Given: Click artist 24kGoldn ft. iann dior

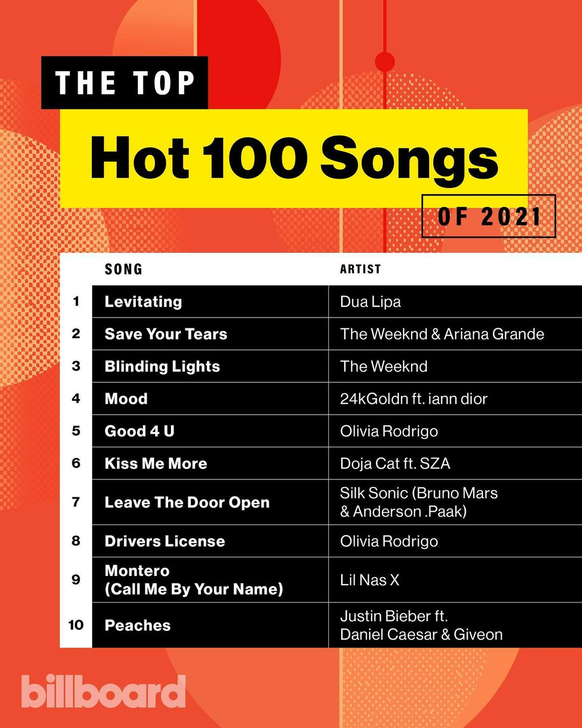Looking at the screenshot, I should 413,399.
